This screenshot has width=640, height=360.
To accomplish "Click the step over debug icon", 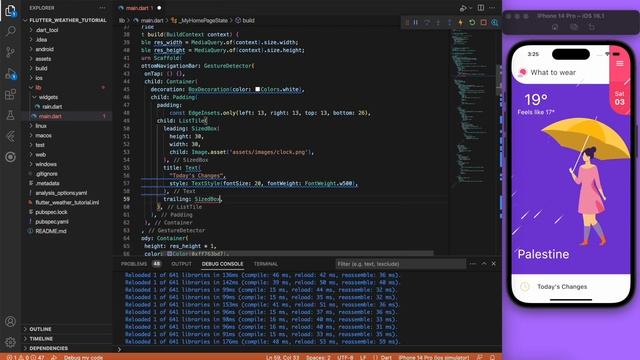I will pyautogui.click(x=427, y=22).
